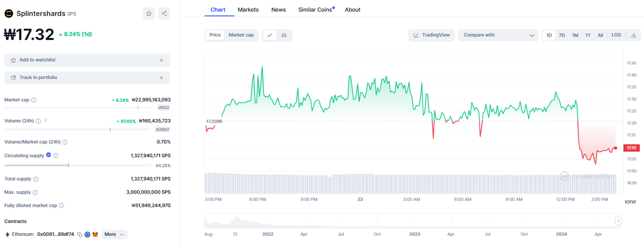The width and height of the screenshot is (644, 247).
Task: Click the red 17.10 current price label
Action: tap(631, 148)
